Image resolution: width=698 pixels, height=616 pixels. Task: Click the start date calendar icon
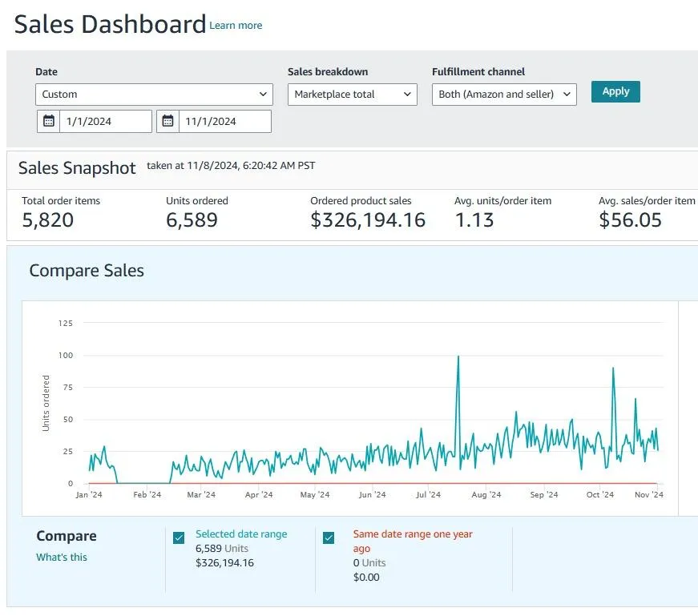coord(49,122)
